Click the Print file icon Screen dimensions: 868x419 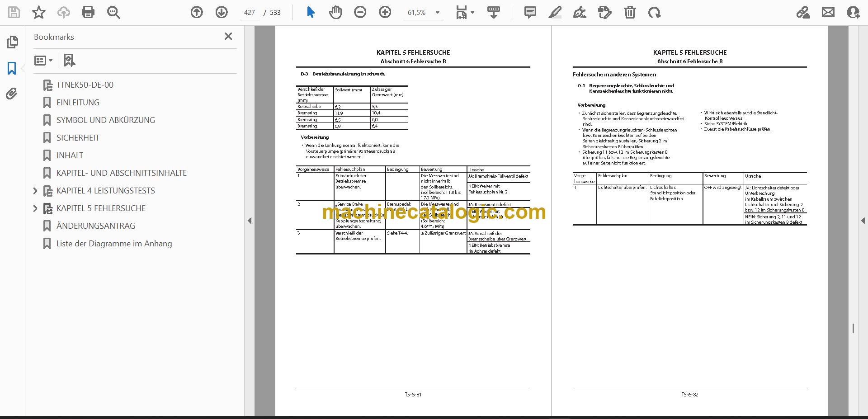[x=88, y=12]
